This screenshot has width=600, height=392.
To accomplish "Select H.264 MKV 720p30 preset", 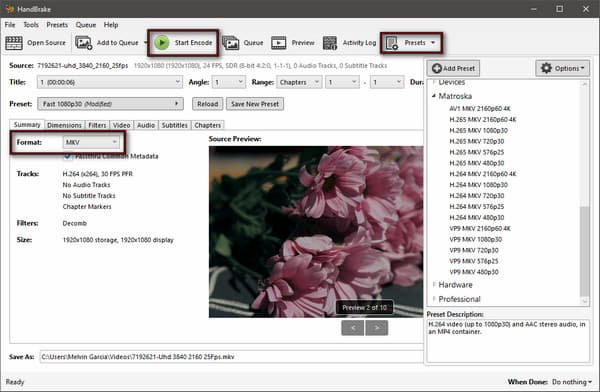I will point(476,196).
